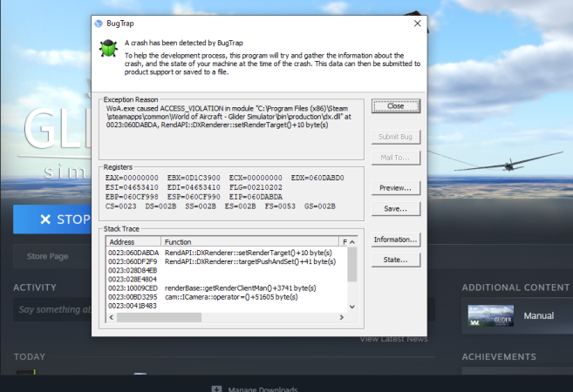573x392 pixels.
Task: Click ESP=060CF990 register value
Action: pyautogui.click(x=194, y=197)
